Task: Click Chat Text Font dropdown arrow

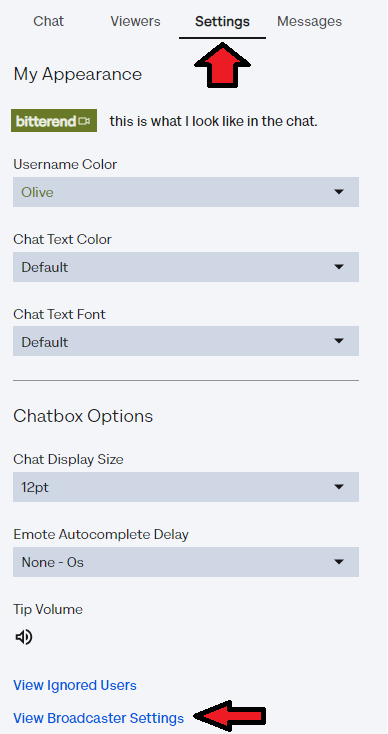Action: (339, 341)
